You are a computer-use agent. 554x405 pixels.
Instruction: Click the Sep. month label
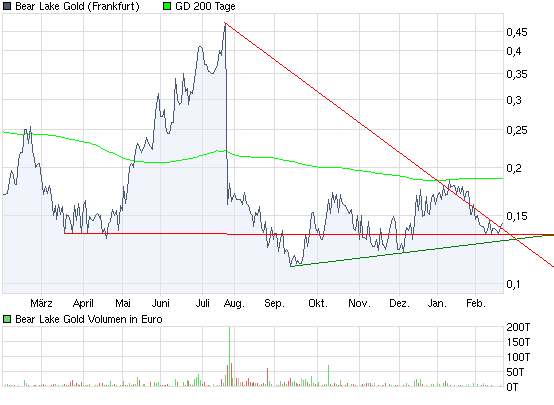coord(275,304)
